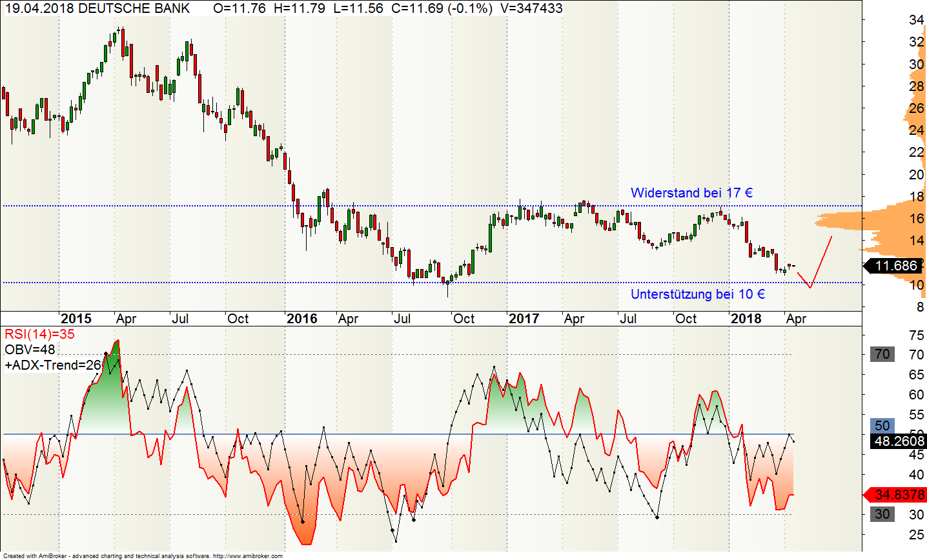Click the 'Unterstützung bei 10 €' annotation
Screen dimensions: 927x560
coord(698,294)
